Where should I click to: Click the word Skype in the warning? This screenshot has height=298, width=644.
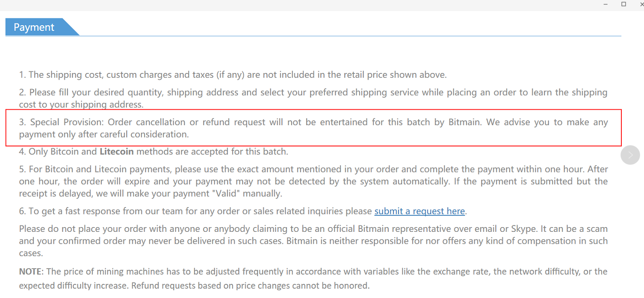(523, 228)
